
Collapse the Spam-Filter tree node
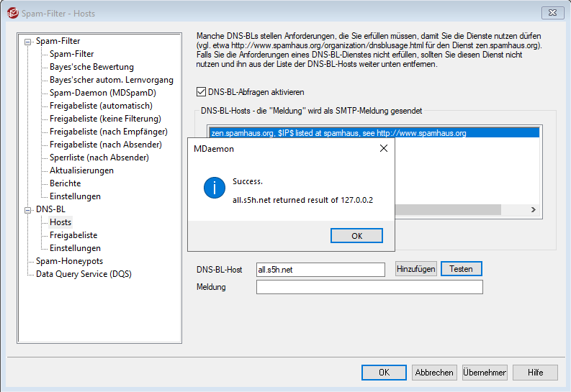(29, 41)
